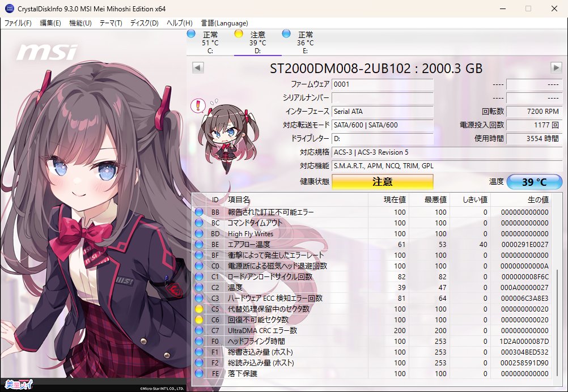
Task: Click blue status icon on row F0
Action: [x=199, y=342]
